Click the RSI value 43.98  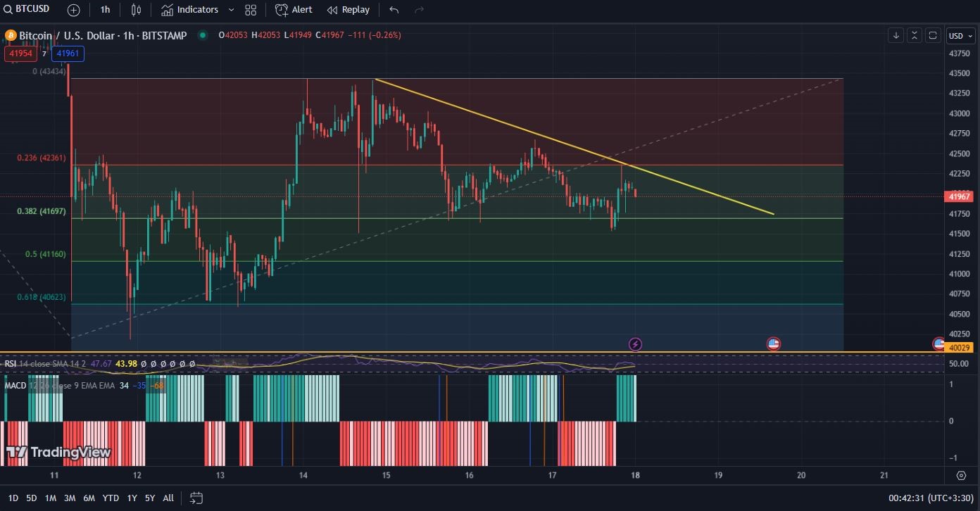coord(127,364)
